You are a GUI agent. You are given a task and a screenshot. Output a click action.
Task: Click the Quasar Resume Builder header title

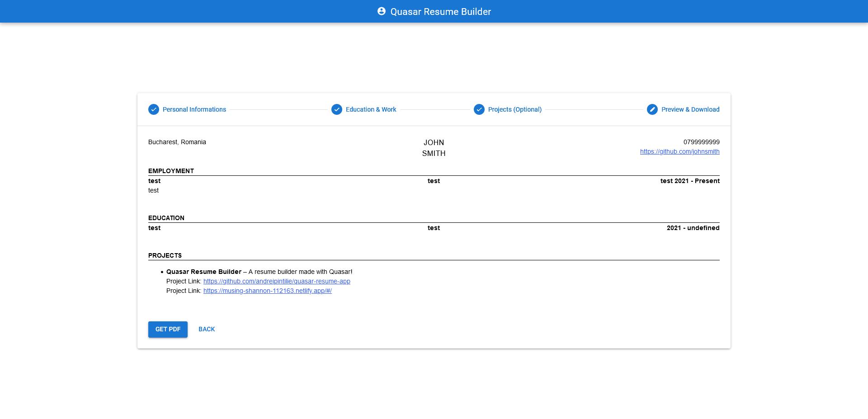(x=441, y=12)
